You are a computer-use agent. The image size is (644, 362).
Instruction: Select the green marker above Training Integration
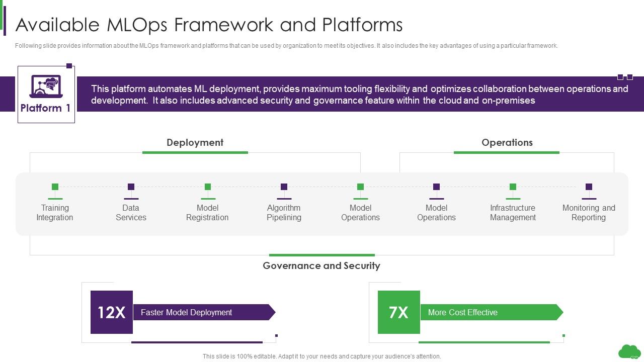55,187
